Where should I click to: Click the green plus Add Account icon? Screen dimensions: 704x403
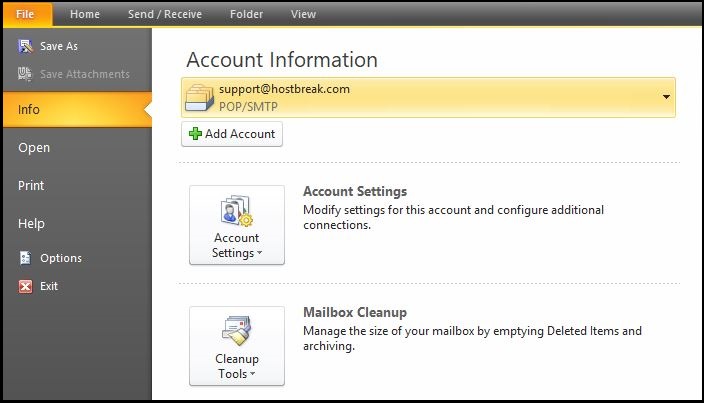tap(195, 134)
